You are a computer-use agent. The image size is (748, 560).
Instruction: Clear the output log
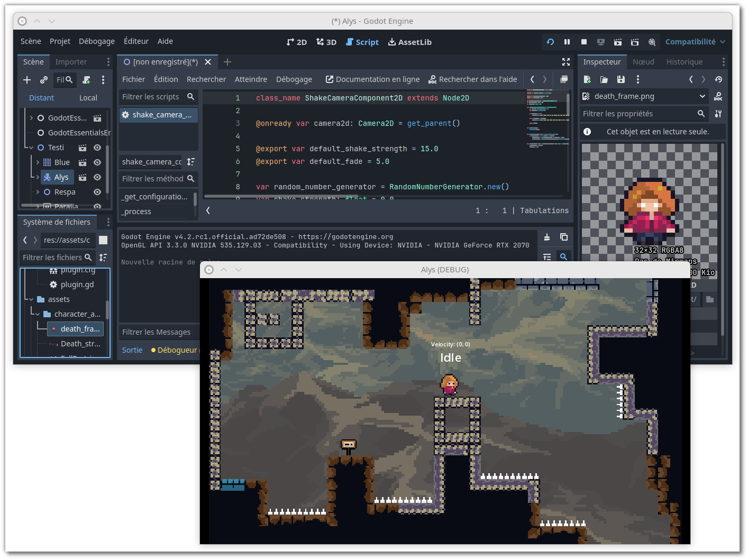547,237
